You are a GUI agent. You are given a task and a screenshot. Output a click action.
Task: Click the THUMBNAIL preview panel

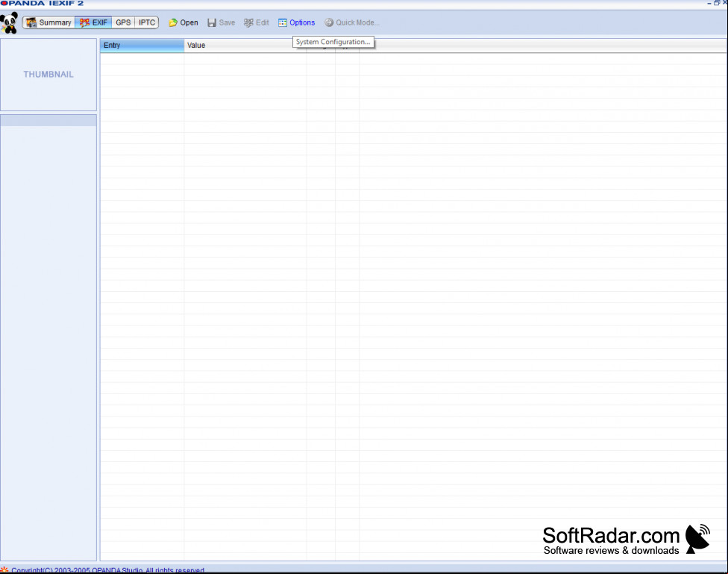[48, 75]
